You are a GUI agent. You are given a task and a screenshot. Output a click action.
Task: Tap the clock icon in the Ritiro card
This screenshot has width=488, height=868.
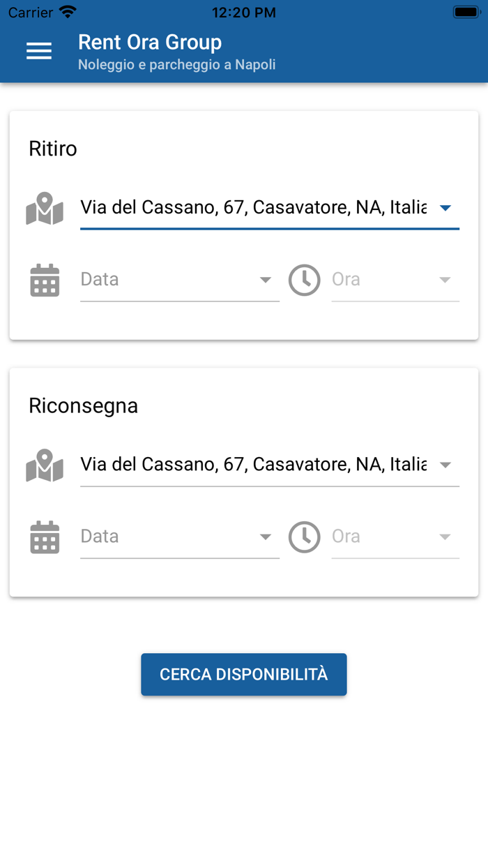coord(305,280)
